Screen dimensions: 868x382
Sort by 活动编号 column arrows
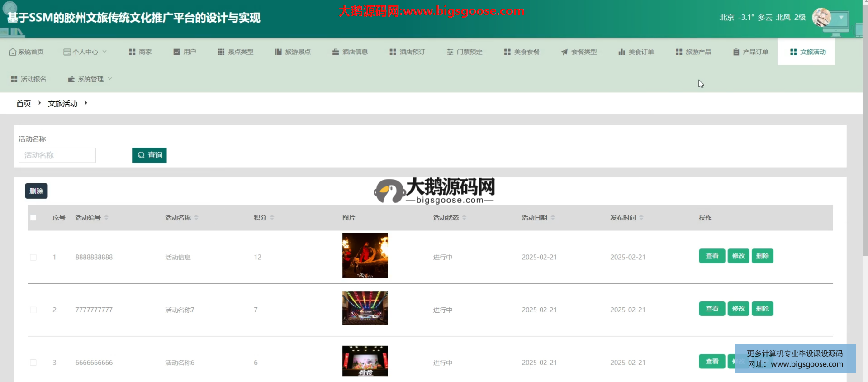(x=106, y=218)
